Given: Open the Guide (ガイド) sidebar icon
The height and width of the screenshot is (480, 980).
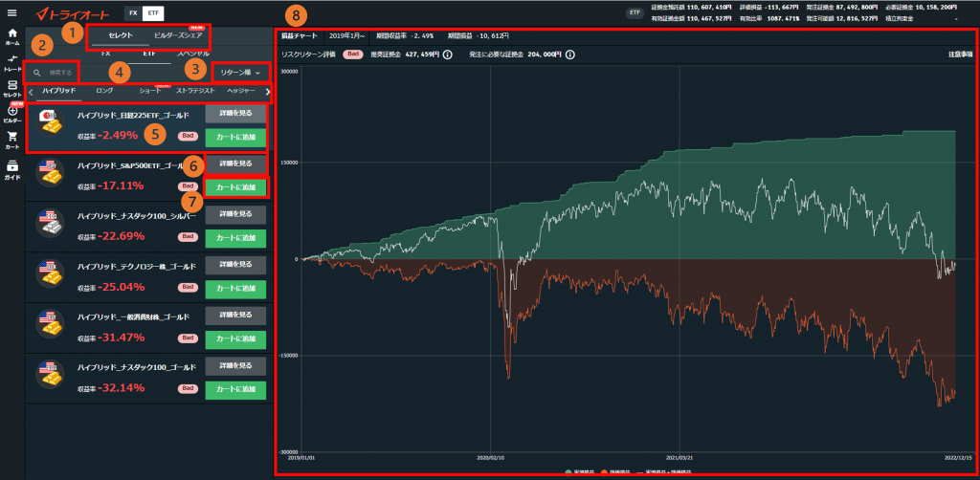Looking at the screenshot, I should (12, 170).
